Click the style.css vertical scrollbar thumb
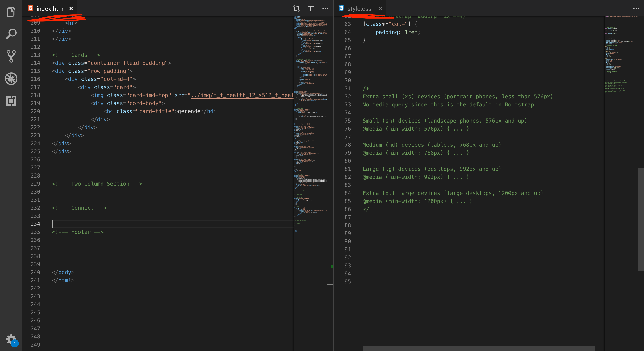The image size is (644, 351). [x=640, y=219]
